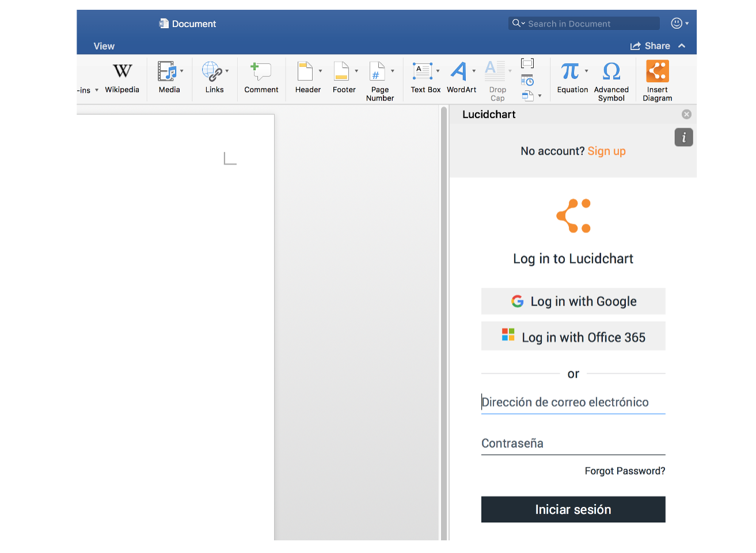
Task: Click the Field brackets icon
Action: pyautogui.click(x=527, y=63)
